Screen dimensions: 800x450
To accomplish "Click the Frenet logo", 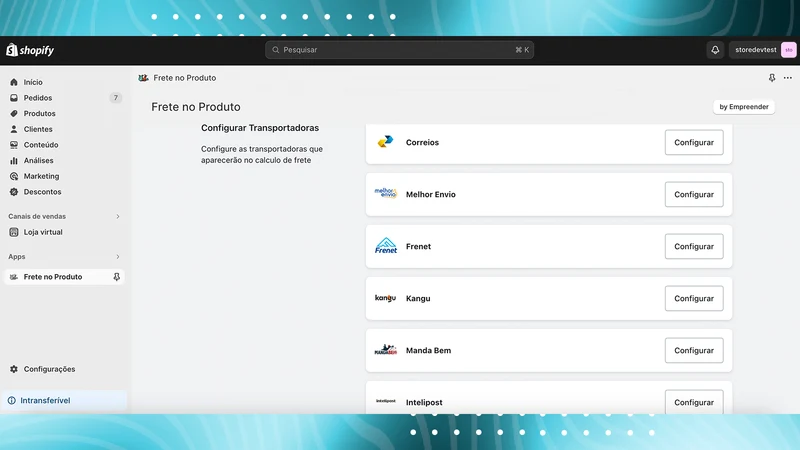I will (386, 245).
